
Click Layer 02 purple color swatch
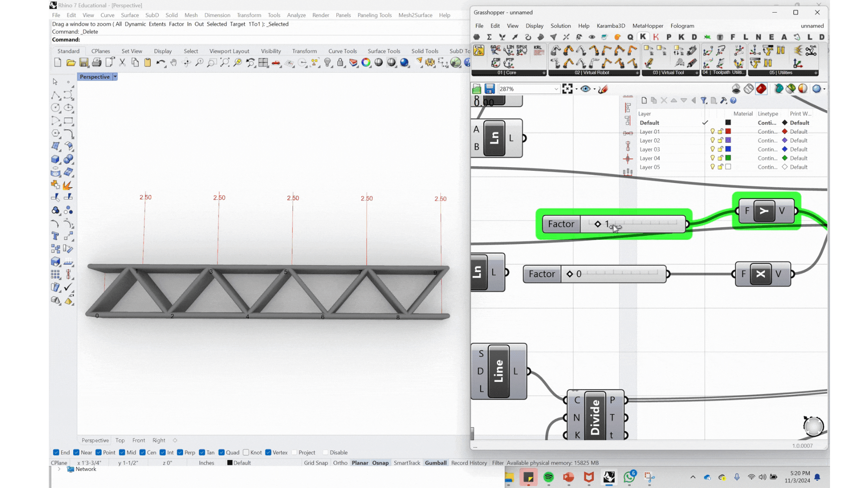coord(728,141)
